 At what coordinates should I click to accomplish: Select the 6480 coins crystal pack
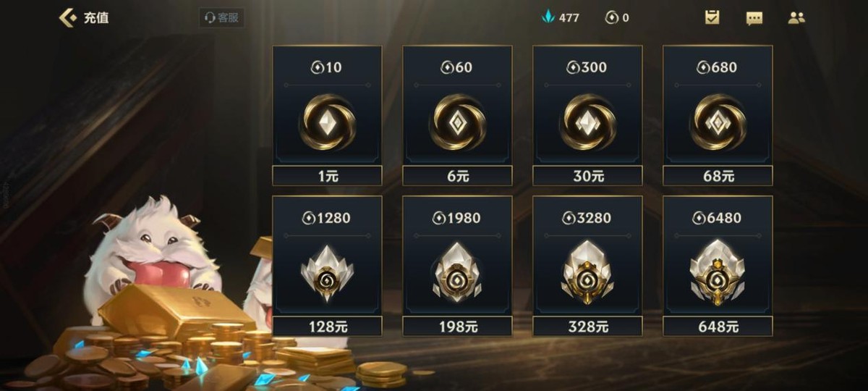[718, 272]
